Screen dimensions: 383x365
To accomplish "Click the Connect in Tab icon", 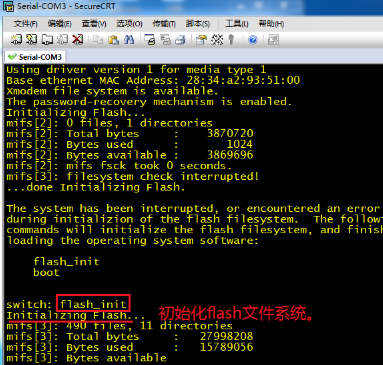I will click(47, 40).
